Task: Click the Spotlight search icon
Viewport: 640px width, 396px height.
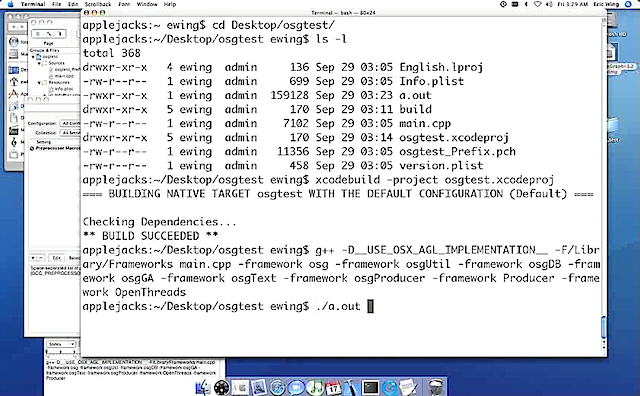Action: pos(629,4)
